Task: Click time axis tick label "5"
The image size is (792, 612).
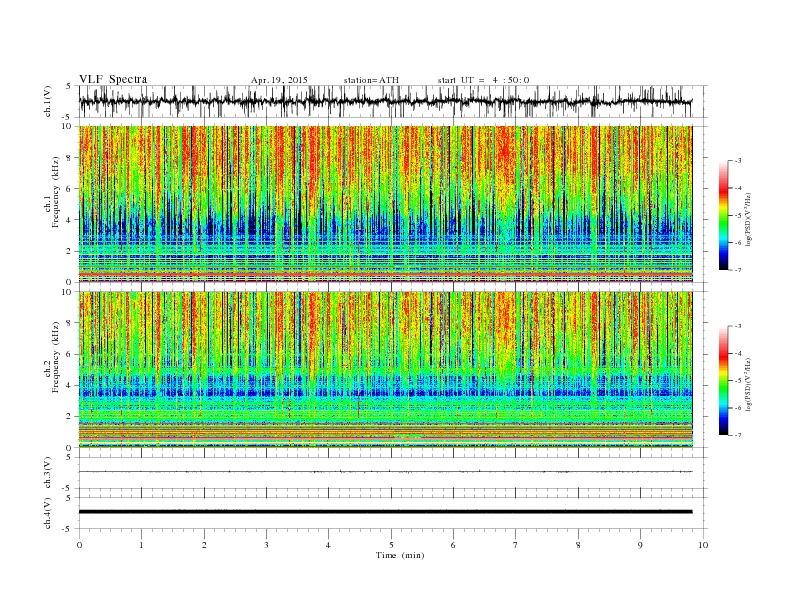Action: (x=391, y=545)
